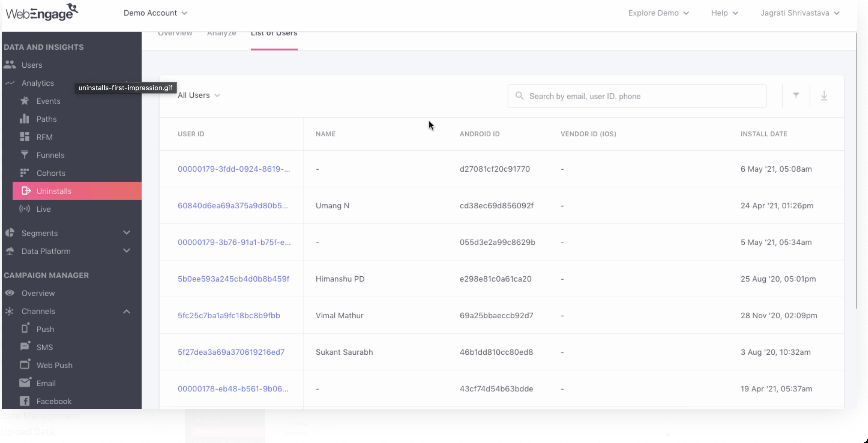Open the Demo Account dropdown
The image size is (868, 443).
(x=155, y=13)
